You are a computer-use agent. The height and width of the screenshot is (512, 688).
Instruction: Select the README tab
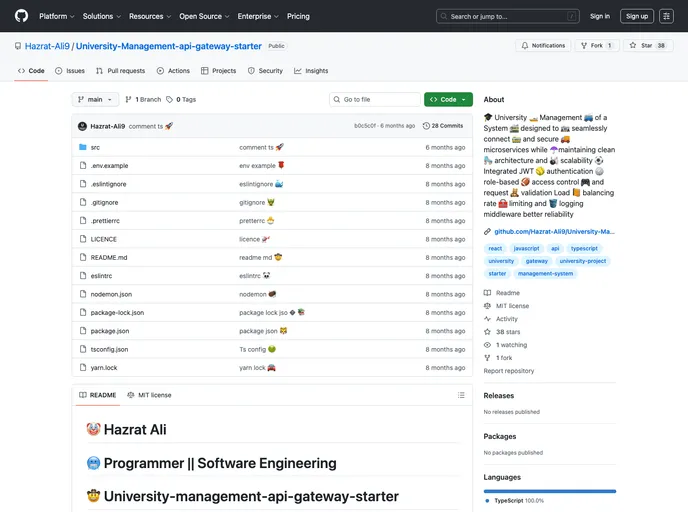tap(98, 395)
